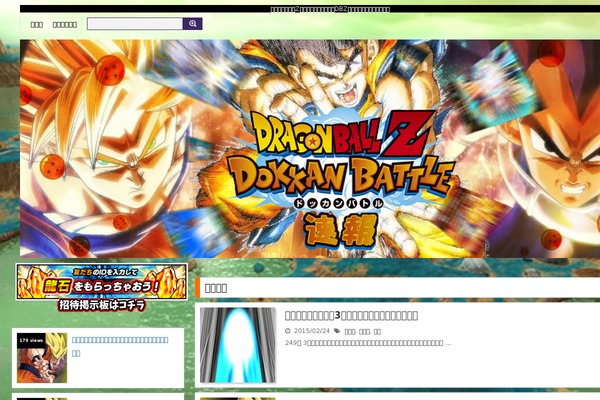Open the article title containing the number 3
600x400 pixels.
(351, 315)
